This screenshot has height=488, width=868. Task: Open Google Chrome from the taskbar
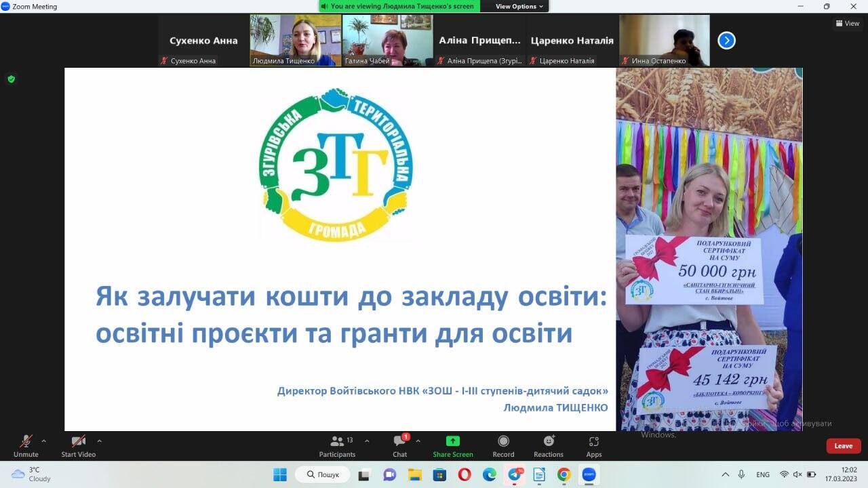point(564,474)
